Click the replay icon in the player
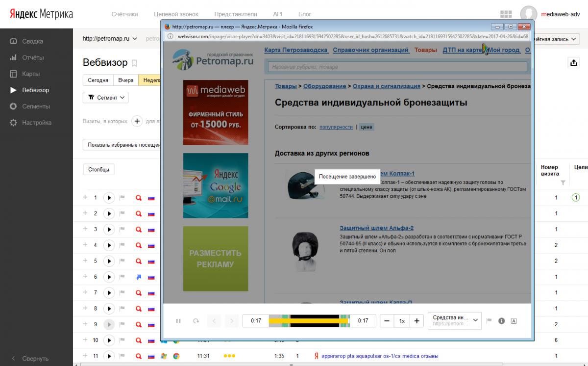The height and width of the screenshot is (366, 588). [x=196, y=321]
